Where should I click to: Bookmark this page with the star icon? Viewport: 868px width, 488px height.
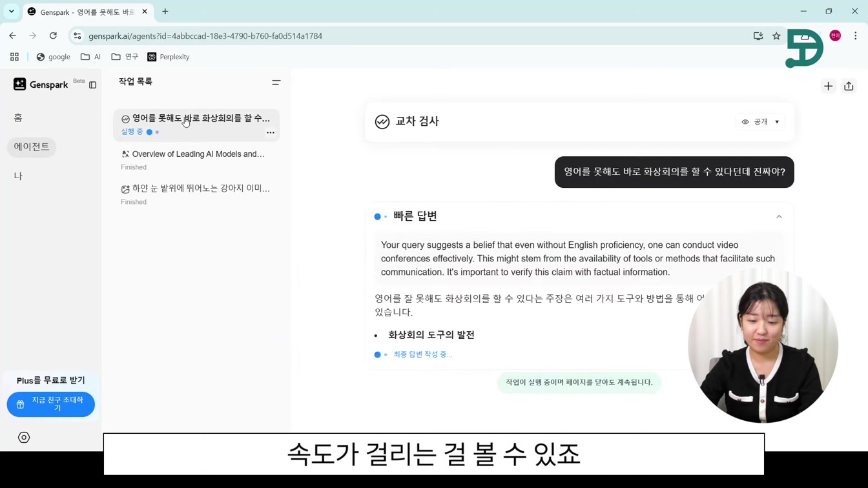point(776,36)
